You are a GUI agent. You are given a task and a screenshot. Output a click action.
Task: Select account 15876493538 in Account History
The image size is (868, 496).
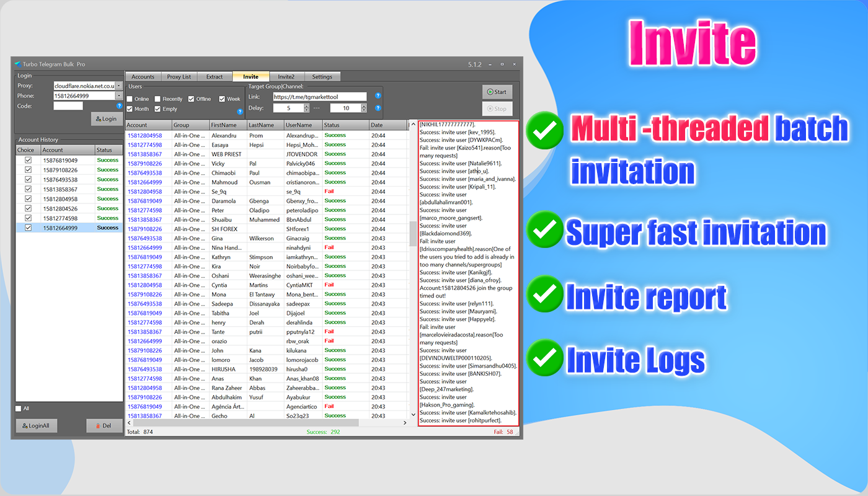[x=69, y=180]
